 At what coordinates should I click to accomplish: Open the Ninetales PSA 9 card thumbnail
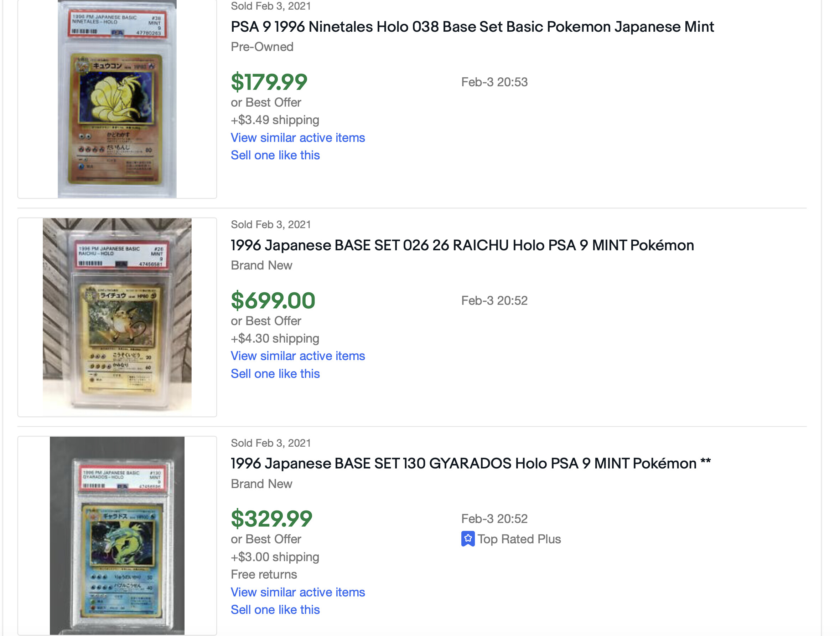click(117, 99)
